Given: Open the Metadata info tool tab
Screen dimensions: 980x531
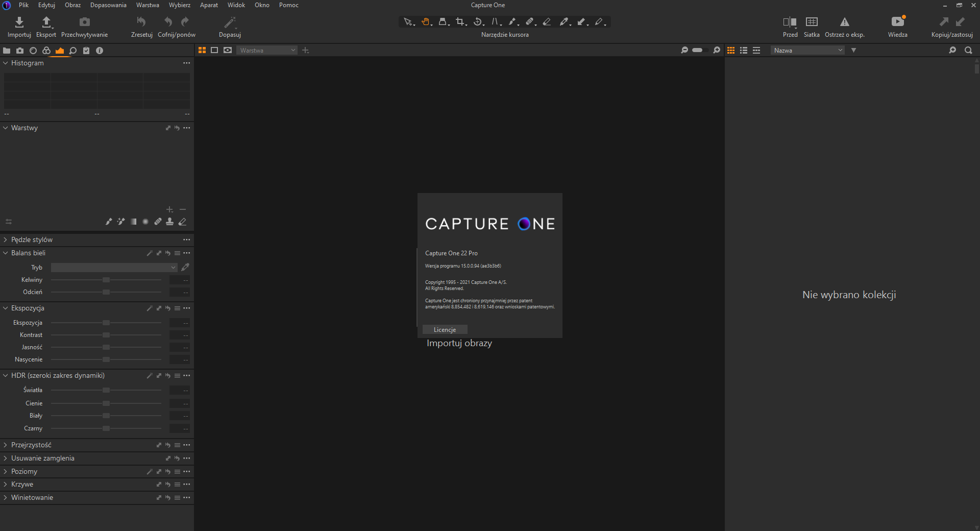Looking at the screenshot, I should tap(100, 51).
